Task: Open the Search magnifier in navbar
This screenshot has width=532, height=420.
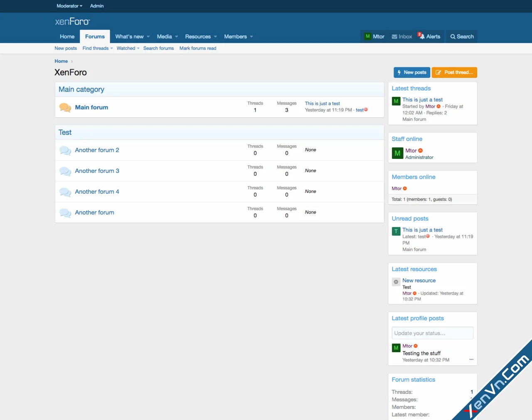Action: coord(462,37)
